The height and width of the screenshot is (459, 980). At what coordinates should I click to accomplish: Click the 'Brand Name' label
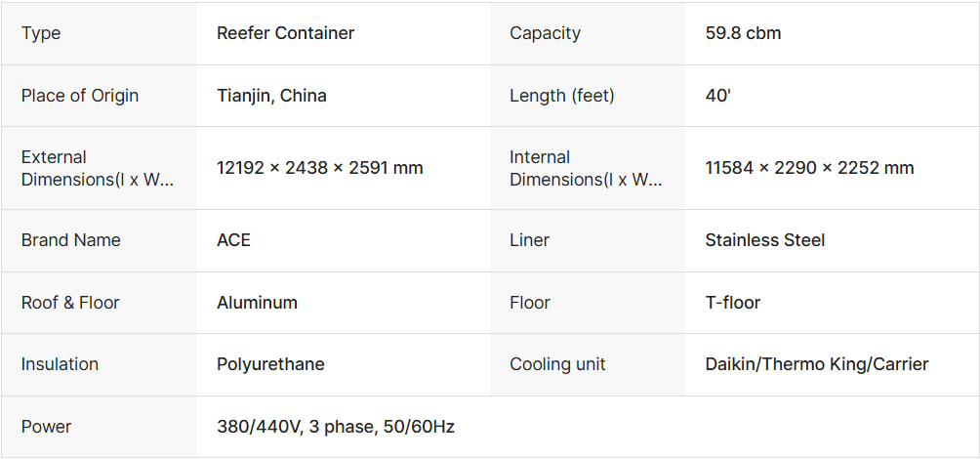71,240
